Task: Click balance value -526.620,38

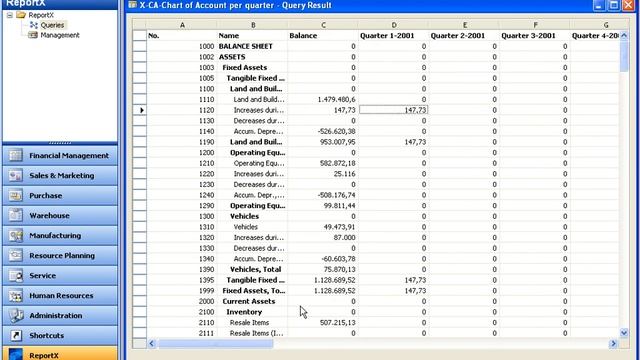Action: click(x=336, y=131)
